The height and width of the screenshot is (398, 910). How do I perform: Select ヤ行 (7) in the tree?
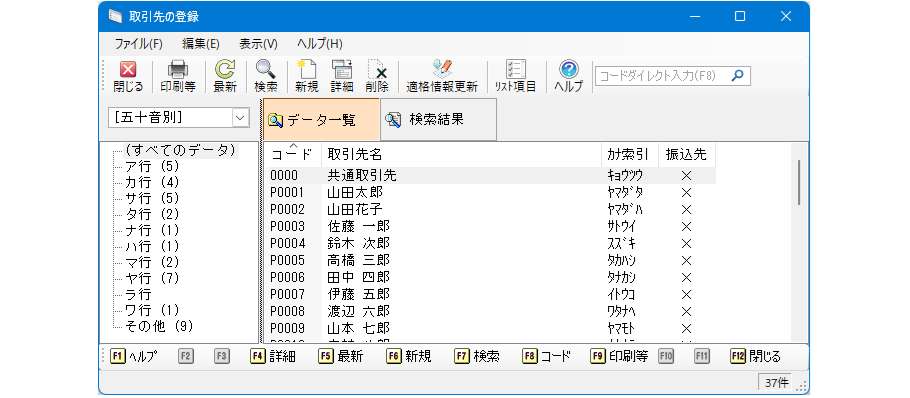(x=152, y=278)
